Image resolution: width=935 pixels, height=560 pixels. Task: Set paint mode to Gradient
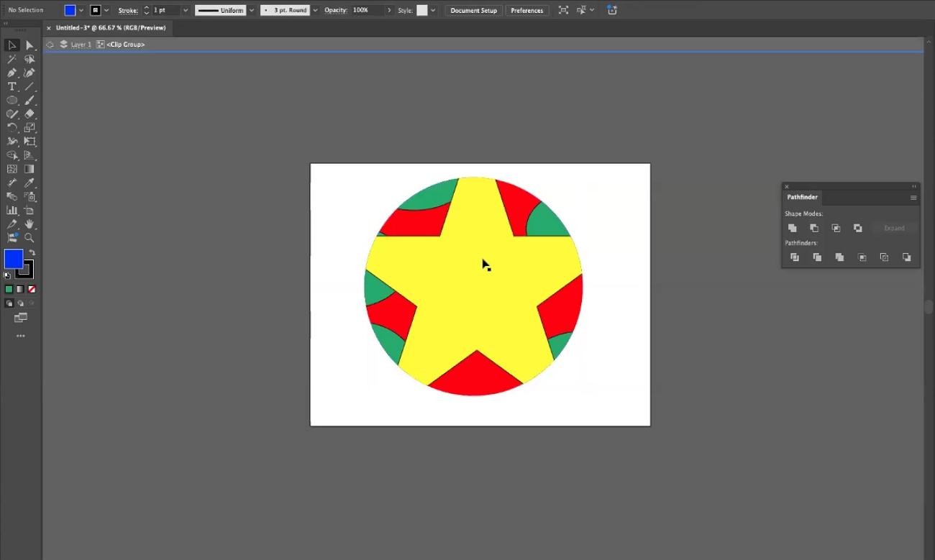click(20, 289)
